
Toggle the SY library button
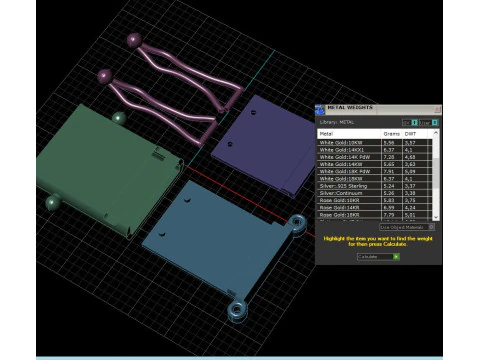click(410, 123)
